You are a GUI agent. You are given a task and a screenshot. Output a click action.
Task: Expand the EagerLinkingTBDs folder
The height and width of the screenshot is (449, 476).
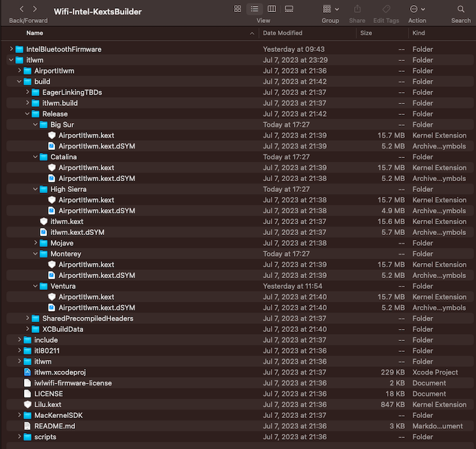pyautogui.click(x=27, y=92)
